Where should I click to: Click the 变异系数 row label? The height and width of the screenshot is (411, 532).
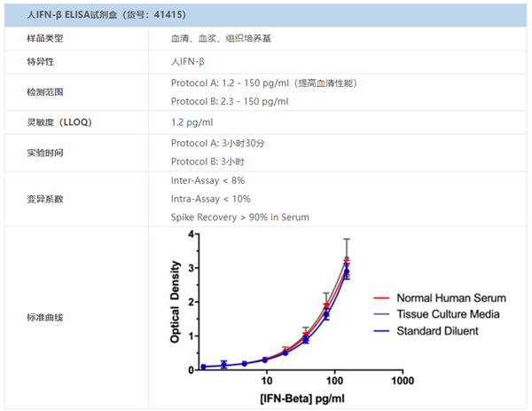pyautogui.click(x=45, y=198)
